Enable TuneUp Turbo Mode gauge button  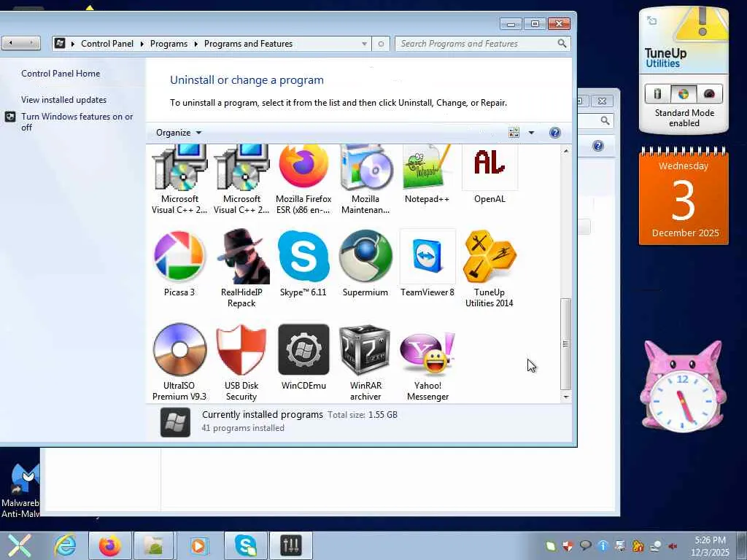(x=709, y=94)
